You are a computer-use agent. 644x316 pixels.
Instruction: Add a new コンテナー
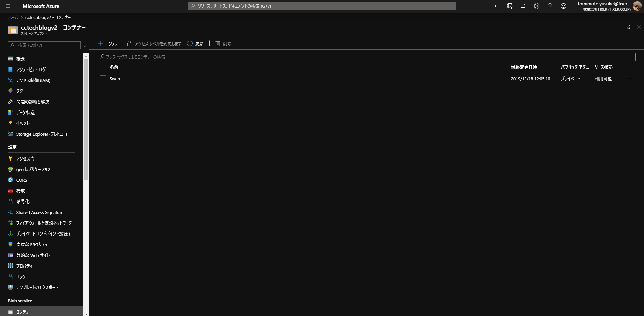pos(110,44)
